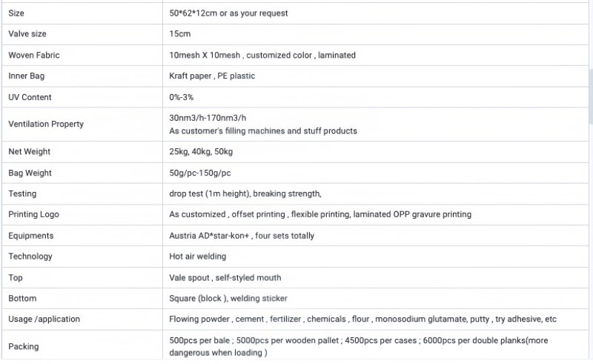The image size is (593, 364).
Task: Select the "50*62*12cm or as your request" cell
Action: pyautogui.click(x=228, y=13)
